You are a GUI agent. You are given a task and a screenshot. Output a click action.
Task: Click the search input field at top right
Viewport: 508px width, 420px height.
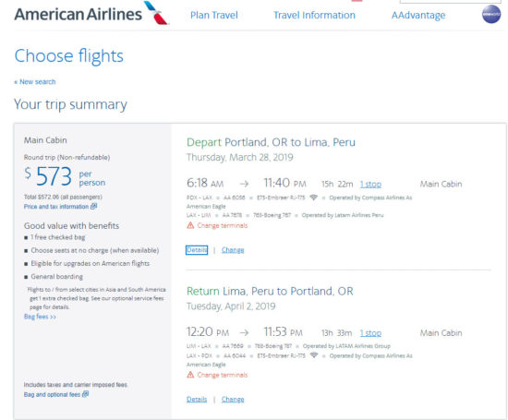(x=451, y=1)
